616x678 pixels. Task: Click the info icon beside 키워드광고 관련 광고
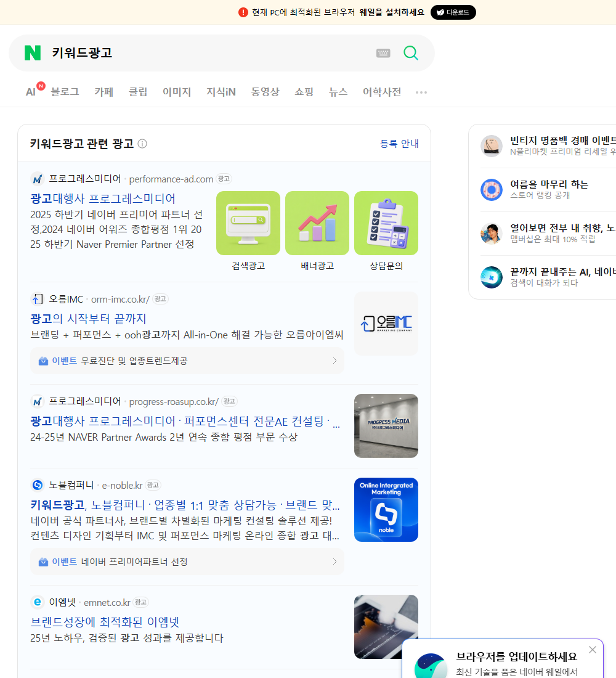pos(142,144)
